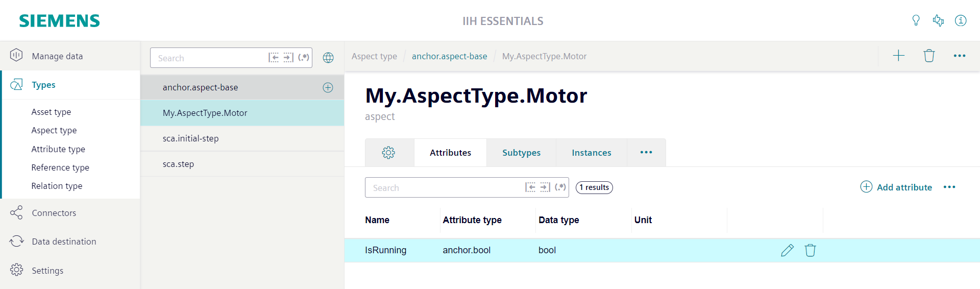This screenshot has height=289, width=980.
Task: Select My.AspectType.Motor in type list
Action: click(242, 113)
